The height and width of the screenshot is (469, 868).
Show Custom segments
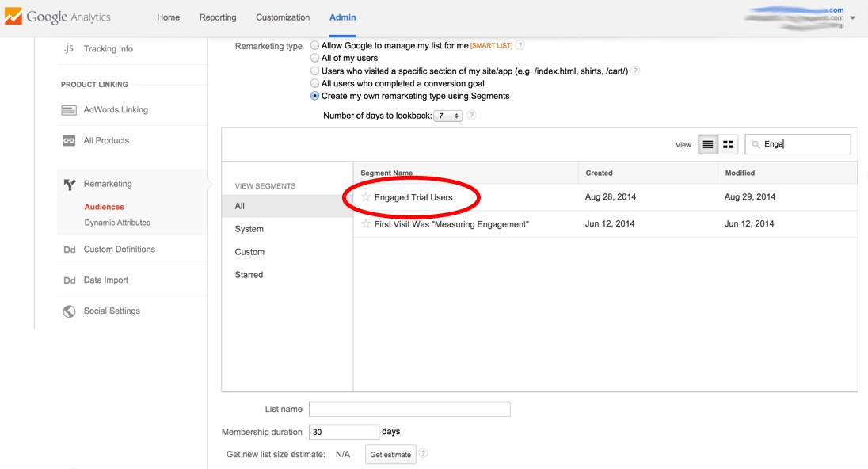click(249, 251)
